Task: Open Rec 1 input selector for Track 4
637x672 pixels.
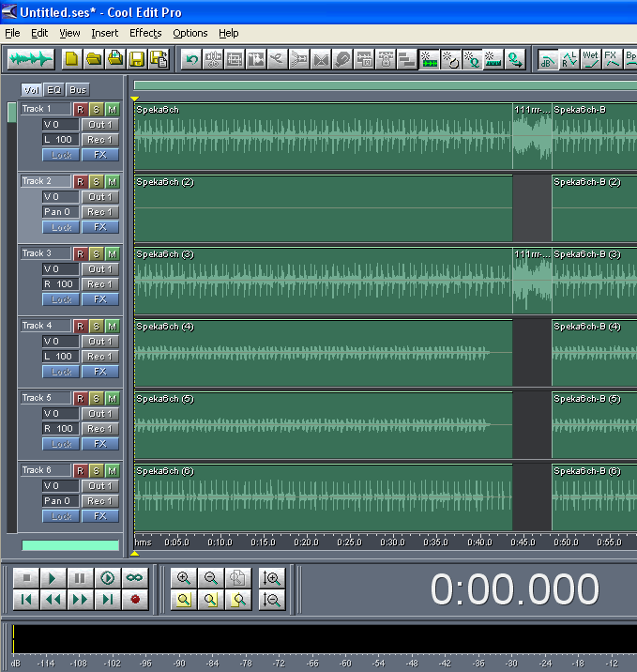Action: point(100,357)
